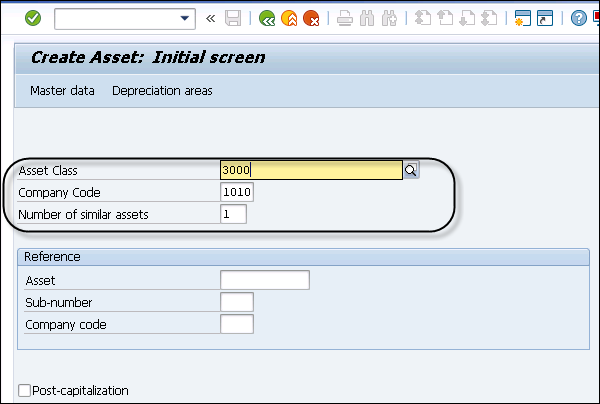Click the Master data button
Screen dimensions: 600x404
pos(62,91)
